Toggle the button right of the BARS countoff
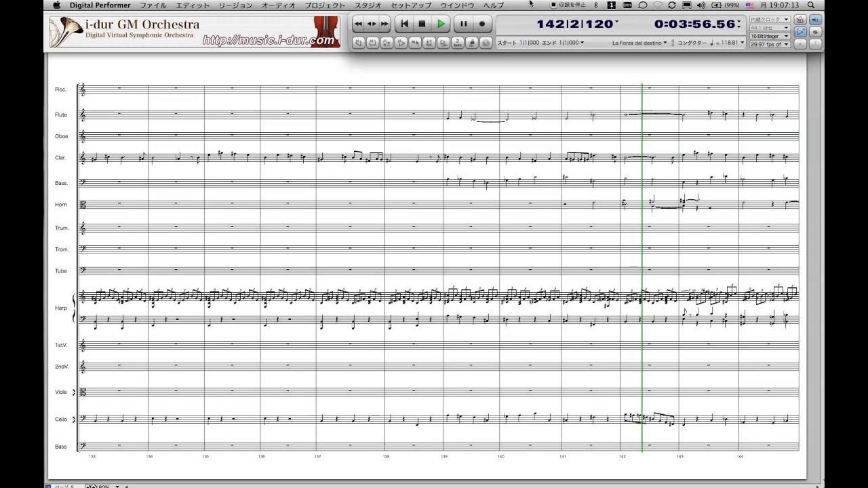Screen dimensions: 868x488 pyautogui.click(x=472, y=43)
